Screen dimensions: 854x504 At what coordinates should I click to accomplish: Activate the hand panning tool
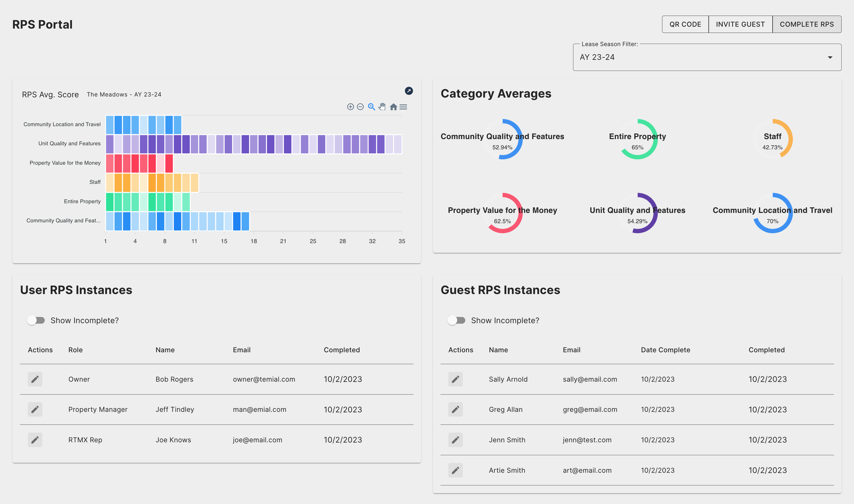click(382, 107)
